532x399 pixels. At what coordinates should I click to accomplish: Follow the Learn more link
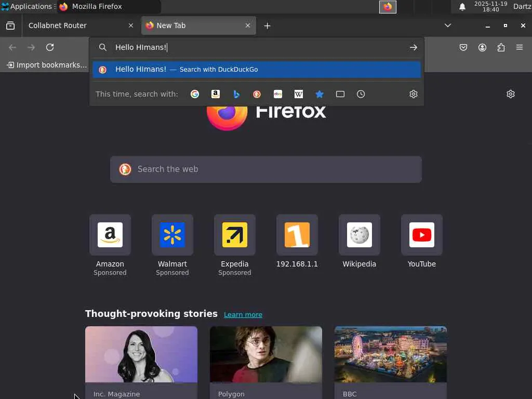click(243, 314)
